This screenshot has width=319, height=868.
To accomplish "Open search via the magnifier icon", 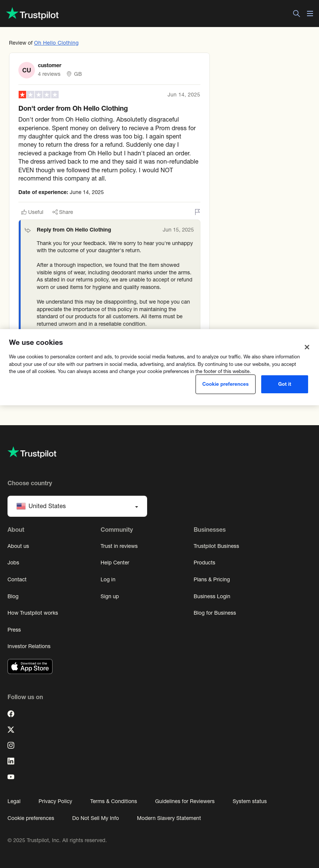I will point(296,14).
